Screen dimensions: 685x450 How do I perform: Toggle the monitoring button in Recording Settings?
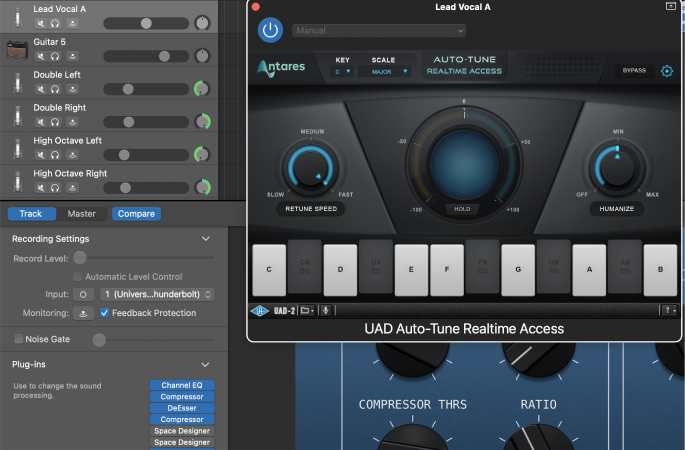click(x=83, y=313)
